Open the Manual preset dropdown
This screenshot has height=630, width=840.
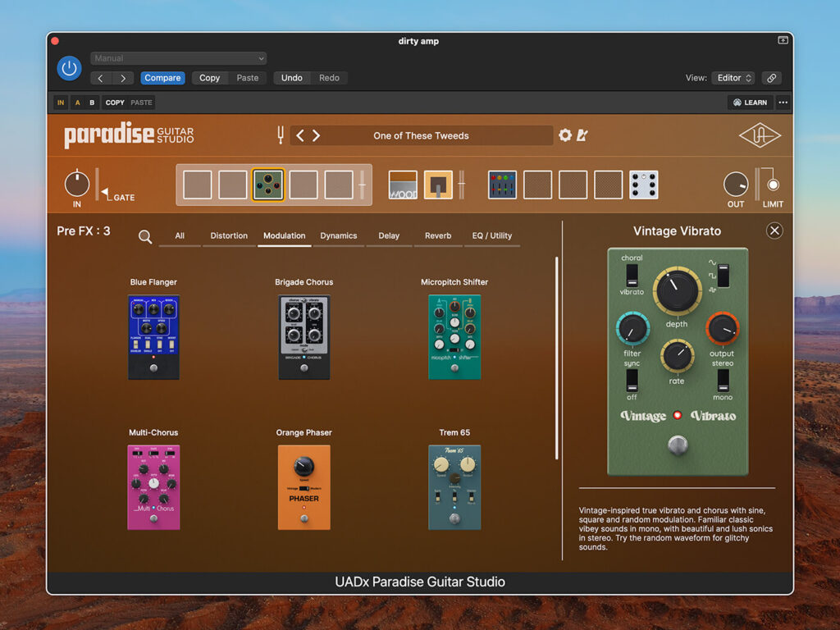178,58
